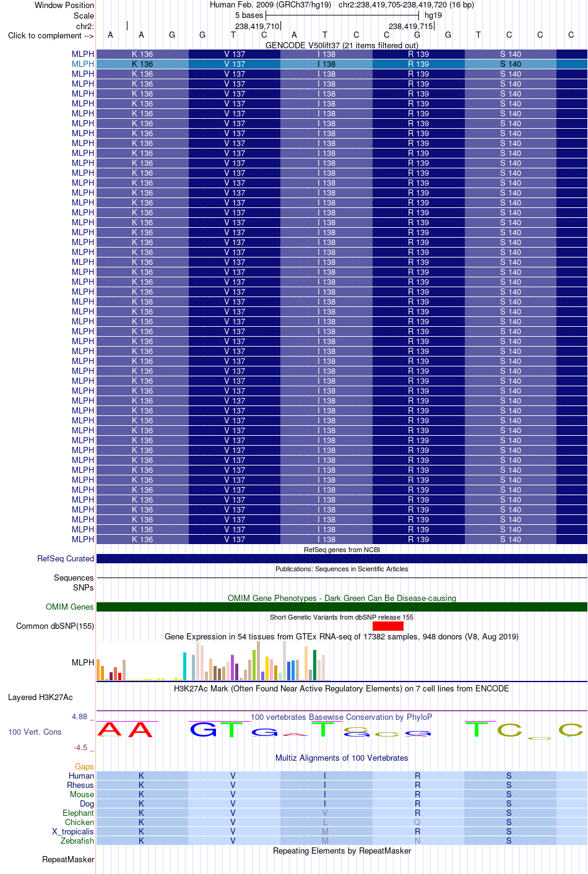This screenshot has height=874, width=588.
Task: Click the Sequences SNPs track label
Action: [x=74, y=582]
